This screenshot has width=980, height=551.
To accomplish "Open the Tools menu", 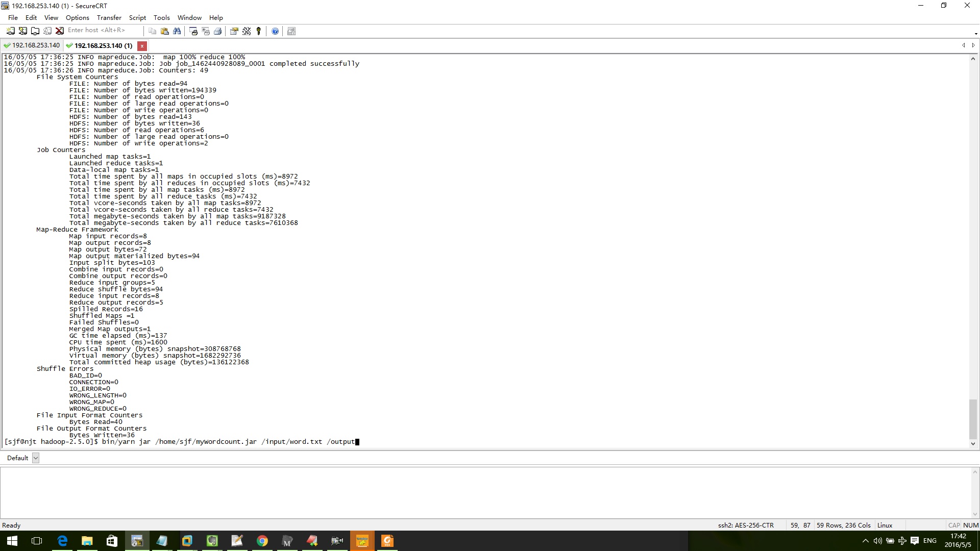I will click(x=162, y=17).
